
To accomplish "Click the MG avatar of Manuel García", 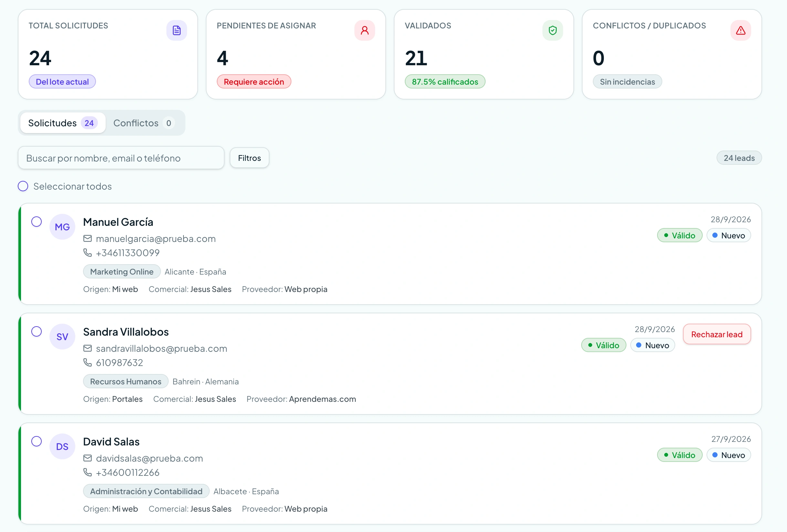I will [x=62, y=227].
